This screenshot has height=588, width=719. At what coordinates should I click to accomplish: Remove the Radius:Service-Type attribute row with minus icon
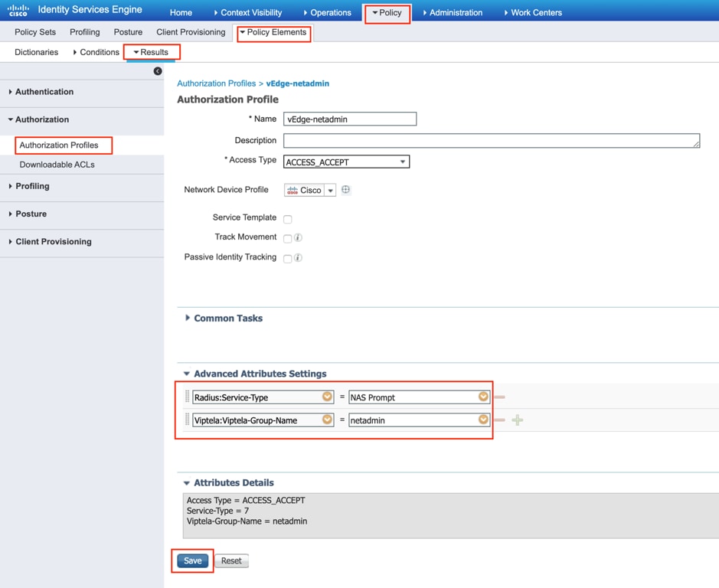click(500, 397)
